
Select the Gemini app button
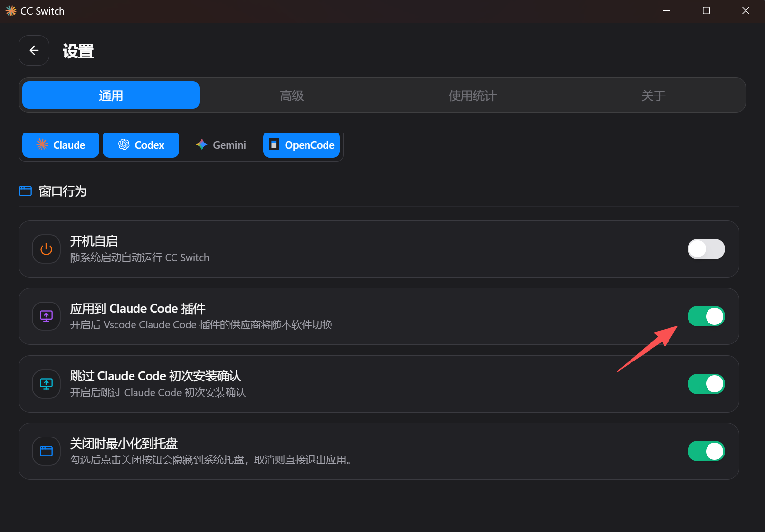[x=221, y=145]
